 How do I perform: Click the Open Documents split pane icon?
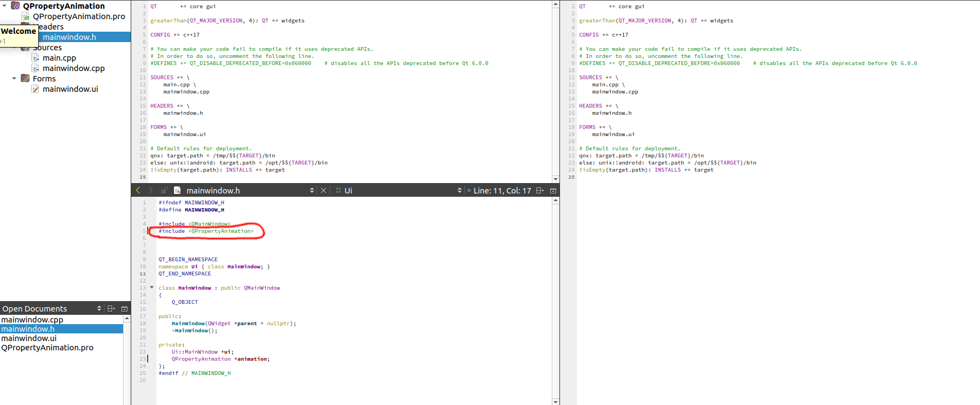click(x=111, y=309)
